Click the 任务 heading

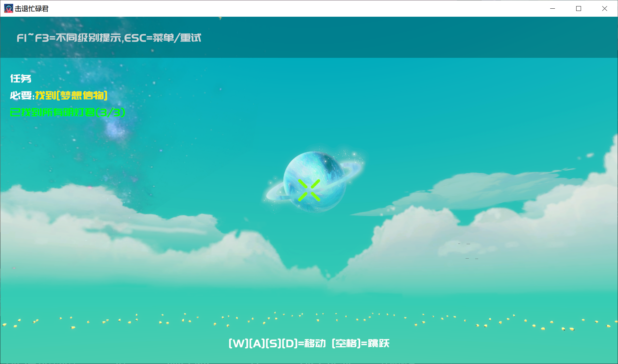coord(21,78)
